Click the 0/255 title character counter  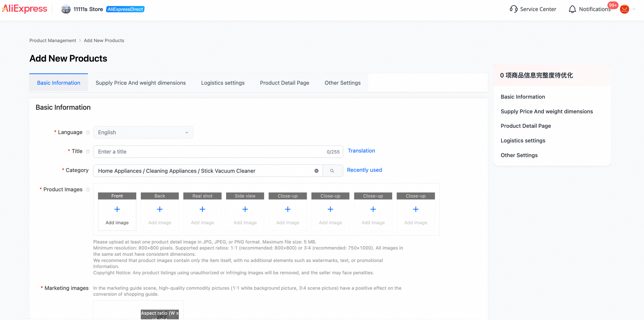tap(333, 152)
